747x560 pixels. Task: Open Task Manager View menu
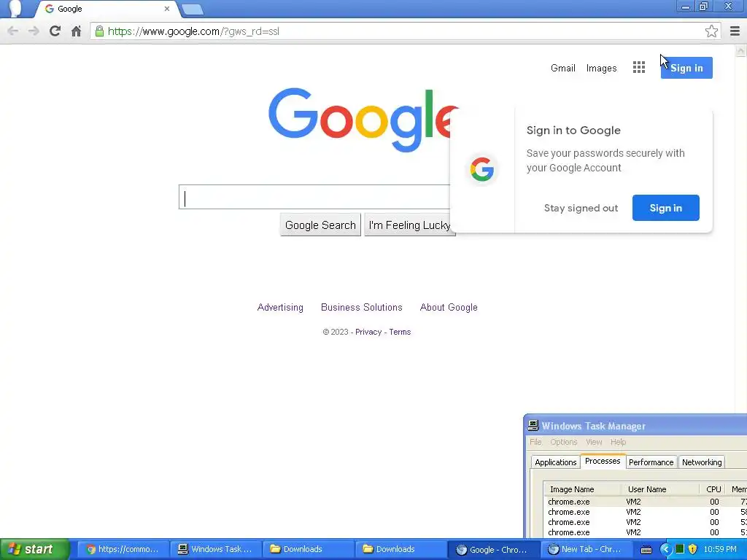(x=594, y=442)
